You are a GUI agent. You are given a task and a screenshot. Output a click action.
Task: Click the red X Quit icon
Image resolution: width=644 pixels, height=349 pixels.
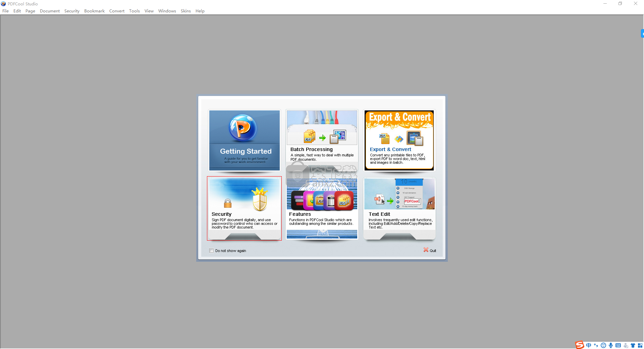426,250
